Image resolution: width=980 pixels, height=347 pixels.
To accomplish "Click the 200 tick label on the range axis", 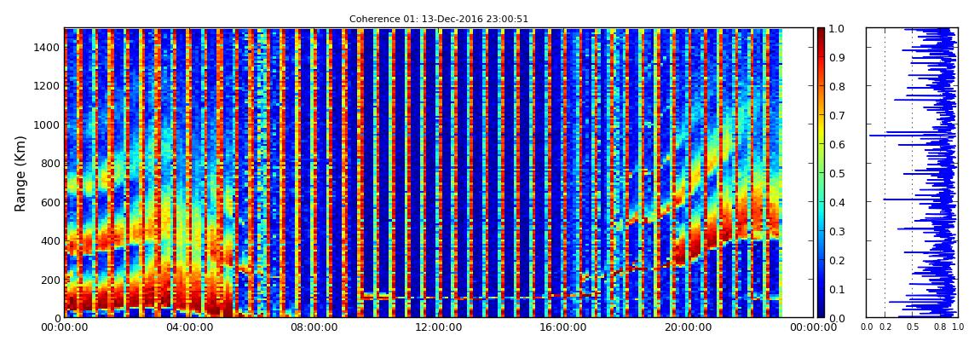I will (x=51, y=280).
